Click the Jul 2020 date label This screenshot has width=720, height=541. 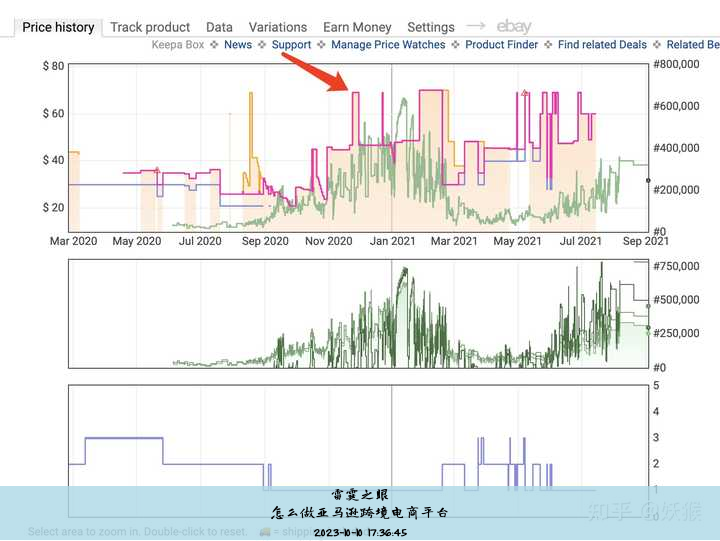tap(200, 241)
